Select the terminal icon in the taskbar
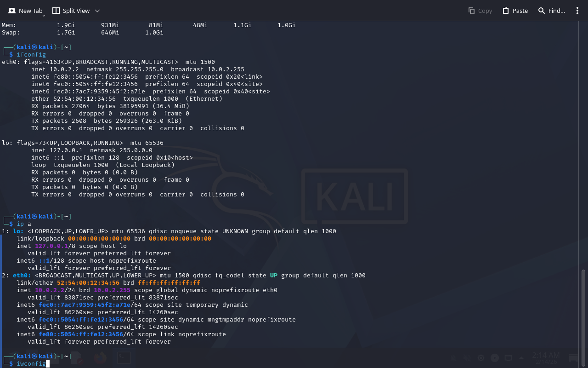This screenshot has height=368, width=588. 124,358
